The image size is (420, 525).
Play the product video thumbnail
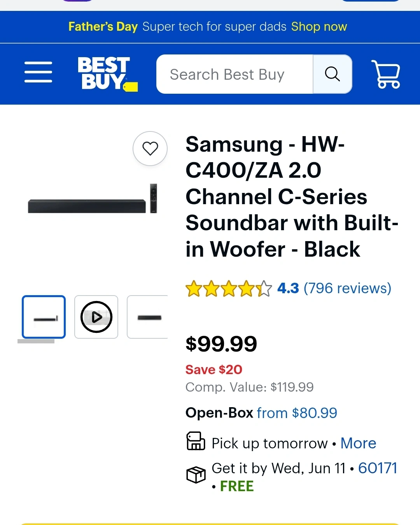pos(96,317)
